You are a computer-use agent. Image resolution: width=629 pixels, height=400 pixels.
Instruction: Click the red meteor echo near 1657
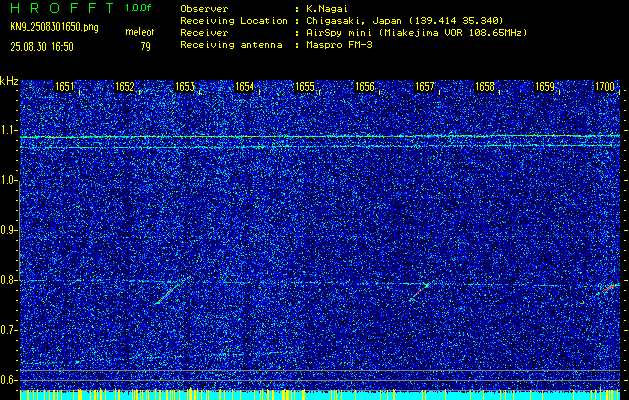419,292
